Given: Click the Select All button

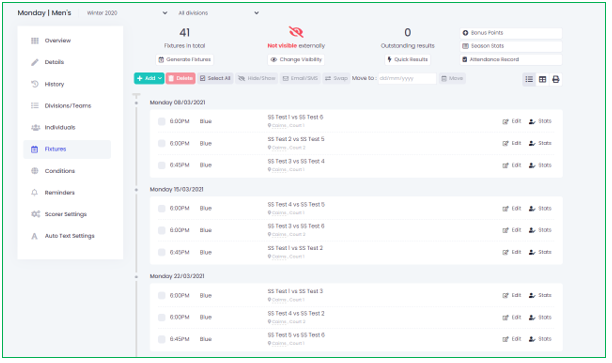Looking at the screenshot, I should point(215,78).
